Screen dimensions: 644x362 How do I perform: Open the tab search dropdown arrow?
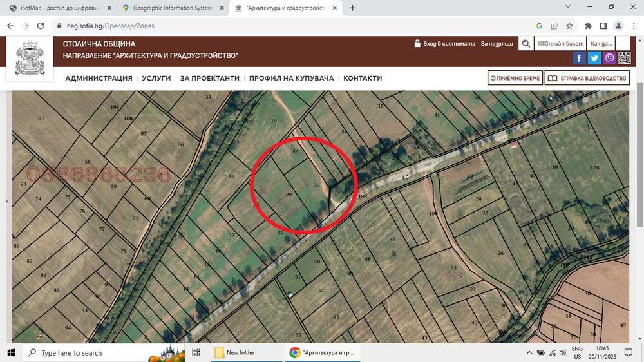(568, 7)
